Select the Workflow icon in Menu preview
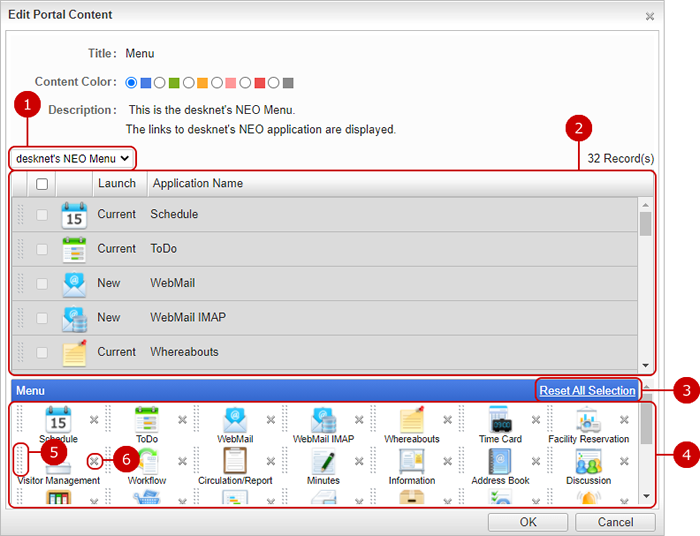 (149, 461)
